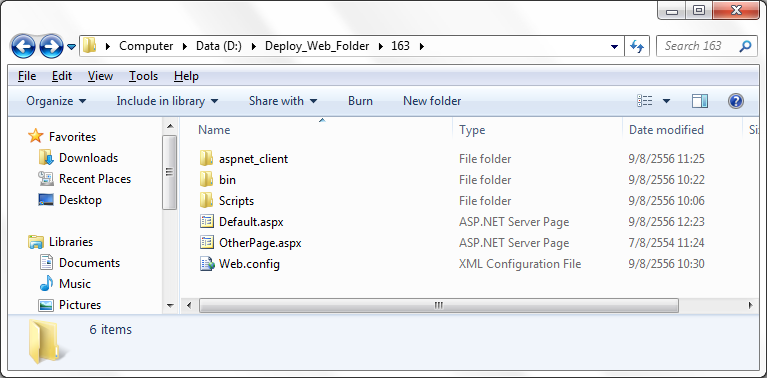Screen dimensions: 767x378
Task: Open Windows Help question mark icon
Action: tap(735, 101)
